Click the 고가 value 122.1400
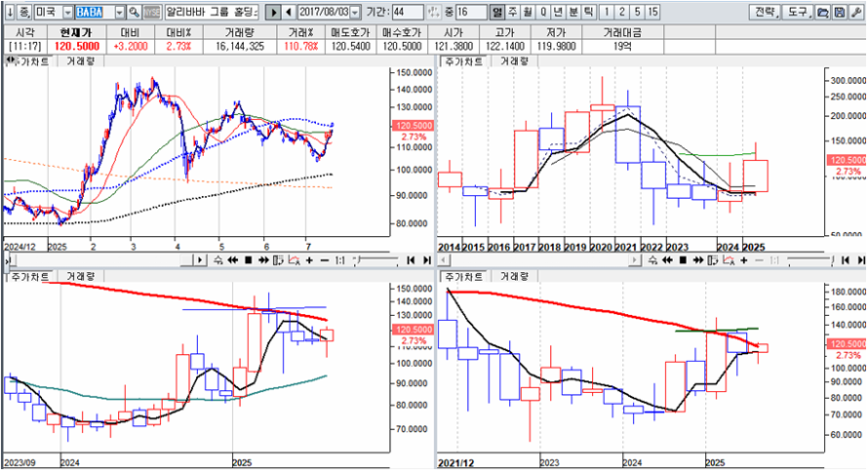The width and height of the screenshot is (868, 472). (x=504, y=47)
